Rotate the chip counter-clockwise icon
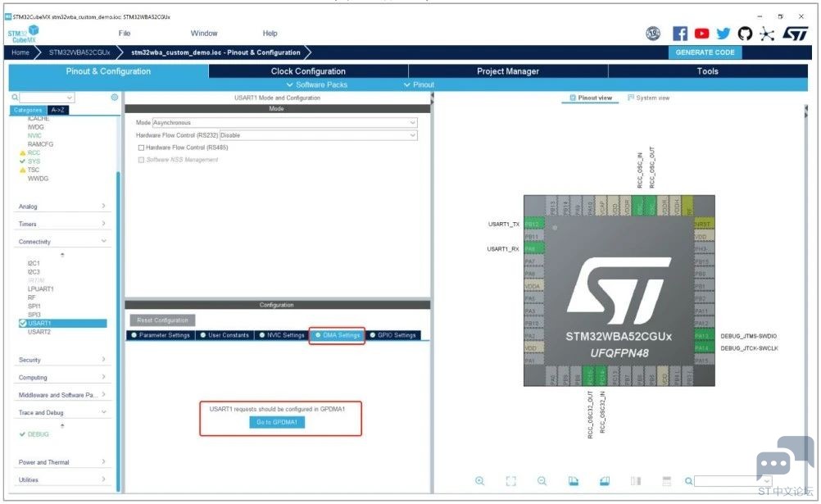The image size is (821, 504). click(604, 481)
